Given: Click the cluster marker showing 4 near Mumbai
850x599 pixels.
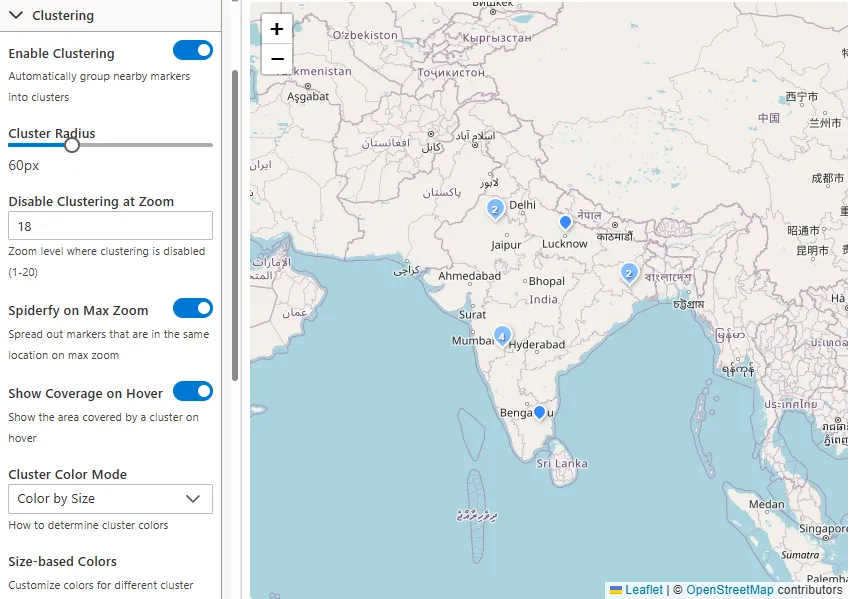Looking at the screenshot, I should tap(502, 336).
